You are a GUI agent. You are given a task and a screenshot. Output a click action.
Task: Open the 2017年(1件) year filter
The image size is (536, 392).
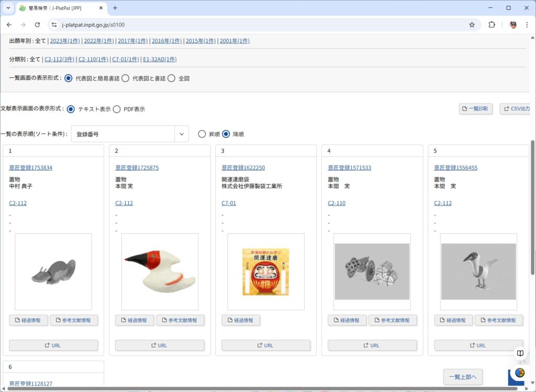pyautogui.click(x=132, y=40)
